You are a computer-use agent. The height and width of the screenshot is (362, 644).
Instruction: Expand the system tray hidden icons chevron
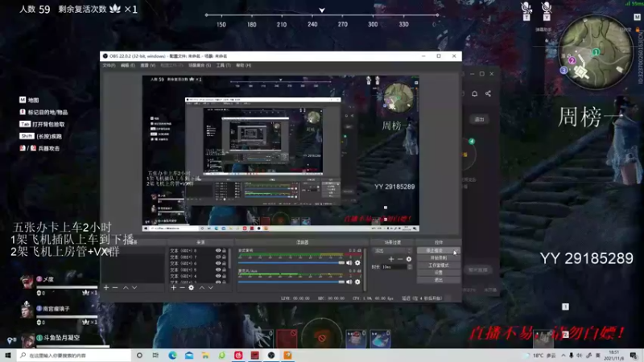(563, 356)
